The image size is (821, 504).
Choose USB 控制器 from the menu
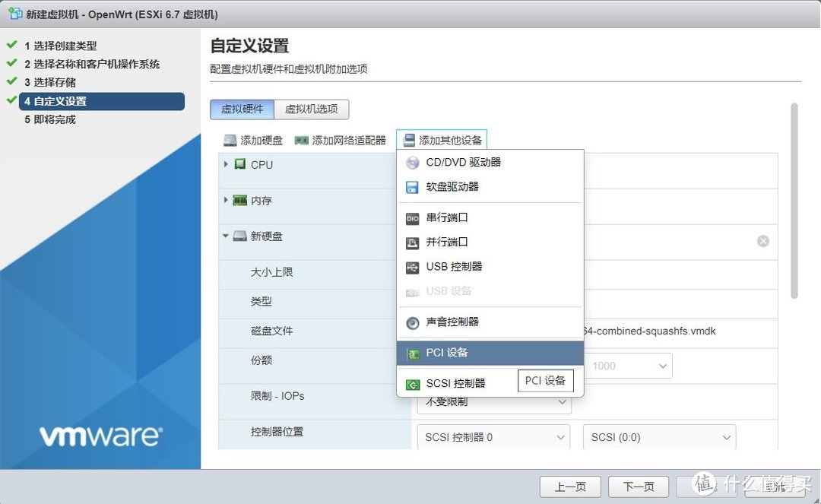tap(490, 267)
